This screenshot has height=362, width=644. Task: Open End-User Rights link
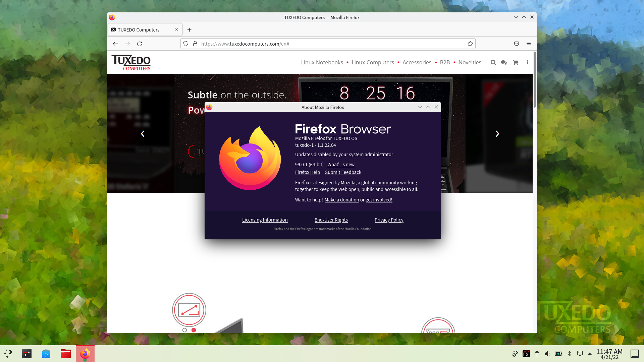point(331,220)
